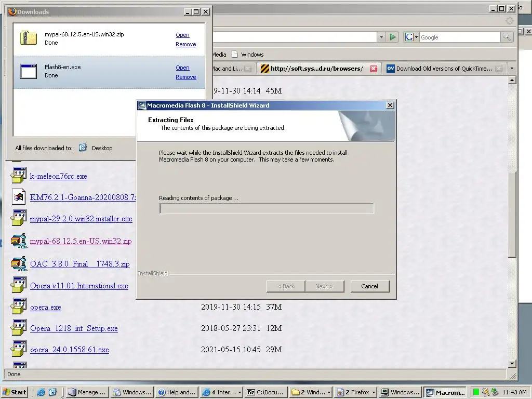Switch to Help and... taskbar window

177,392
